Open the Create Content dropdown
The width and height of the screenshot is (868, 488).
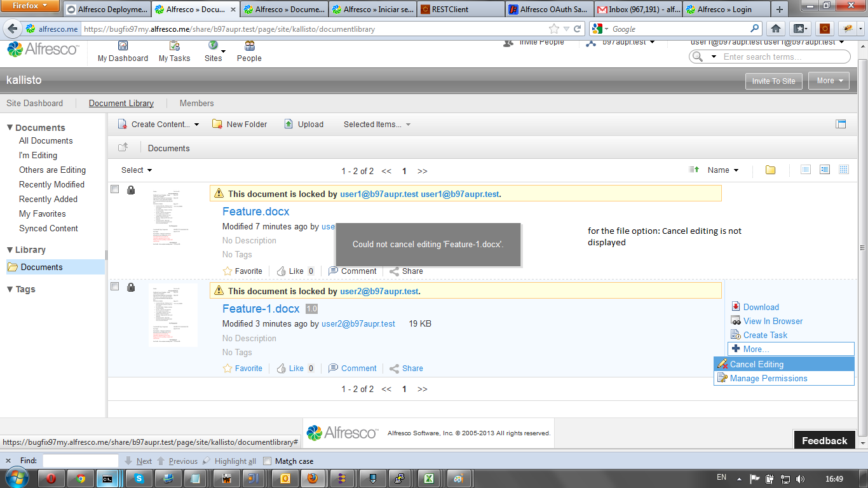point(159,125)
